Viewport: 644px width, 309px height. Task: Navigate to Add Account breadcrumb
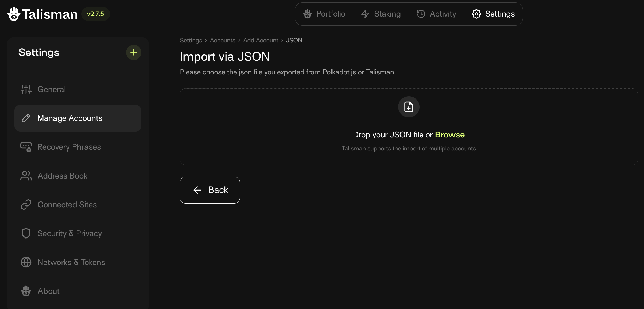261,40
